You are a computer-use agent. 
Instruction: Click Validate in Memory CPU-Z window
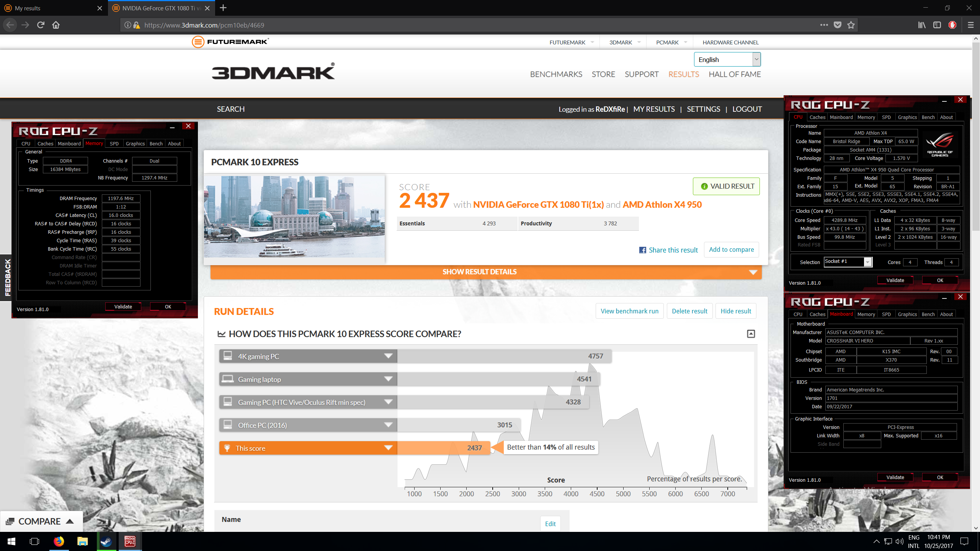[x=123, y=306]
